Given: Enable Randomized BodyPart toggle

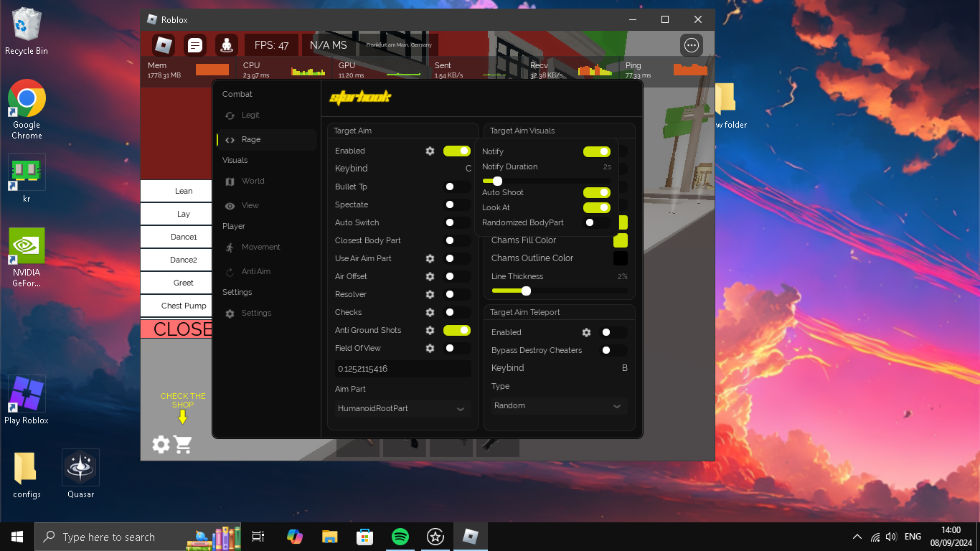Looking at the screenshot, I should 596,222.
